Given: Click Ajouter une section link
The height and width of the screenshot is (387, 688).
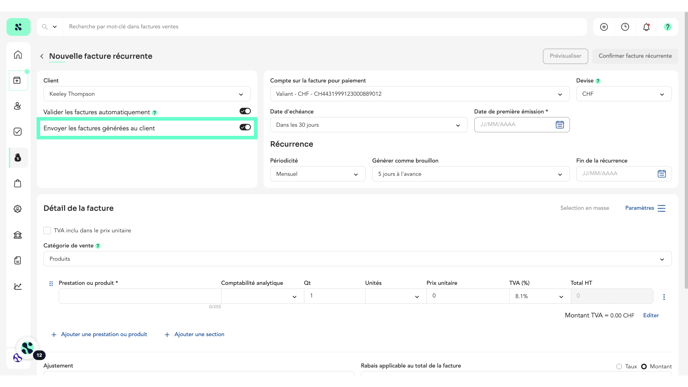Looking at the screenshot, I should [x=194, y=334].
